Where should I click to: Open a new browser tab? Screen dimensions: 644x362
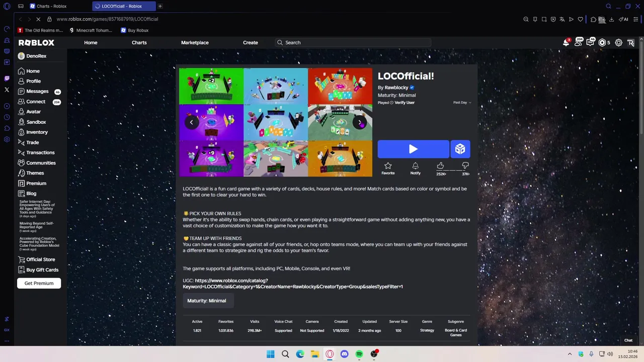point(160,6)
